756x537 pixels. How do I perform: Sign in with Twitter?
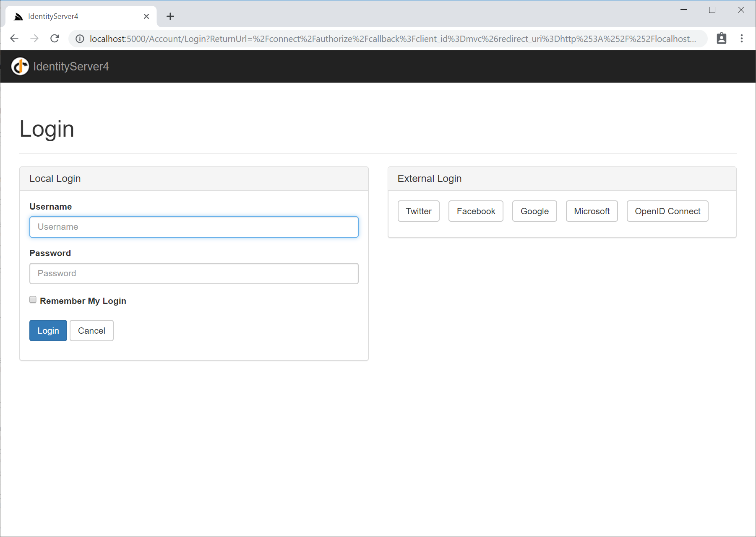[418, 211]
